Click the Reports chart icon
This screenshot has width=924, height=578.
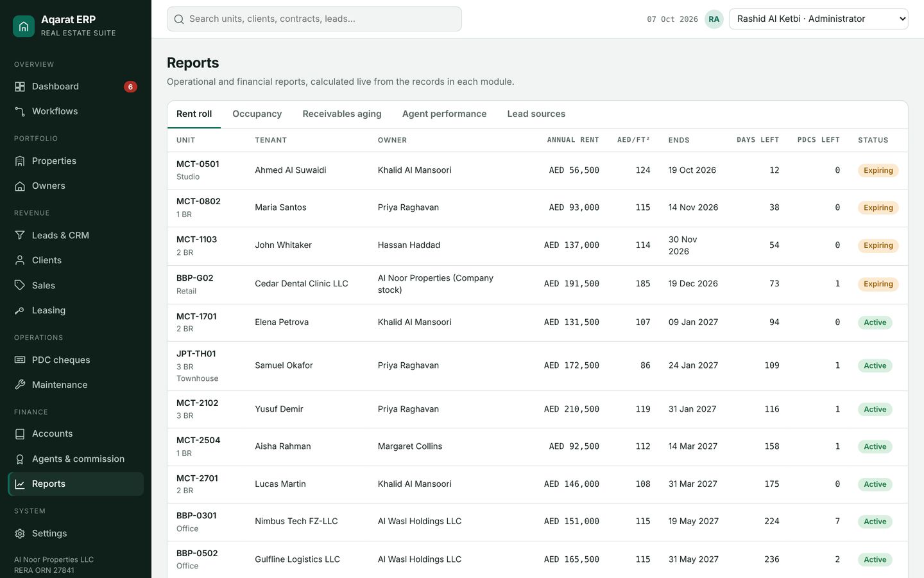20,484
